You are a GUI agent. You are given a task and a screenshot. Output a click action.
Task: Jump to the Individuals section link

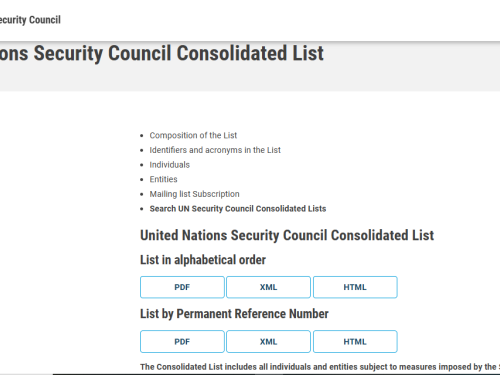(x=169, y=165)
